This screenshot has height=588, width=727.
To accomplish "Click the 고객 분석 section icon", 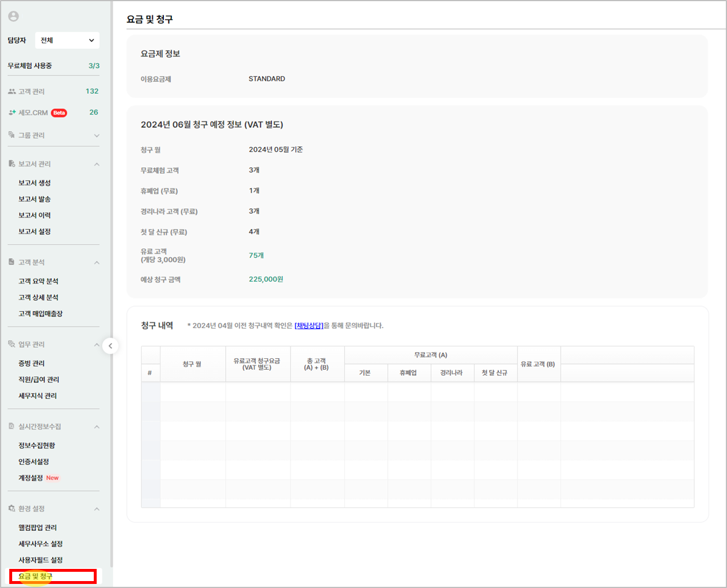I will coord(12,262).
